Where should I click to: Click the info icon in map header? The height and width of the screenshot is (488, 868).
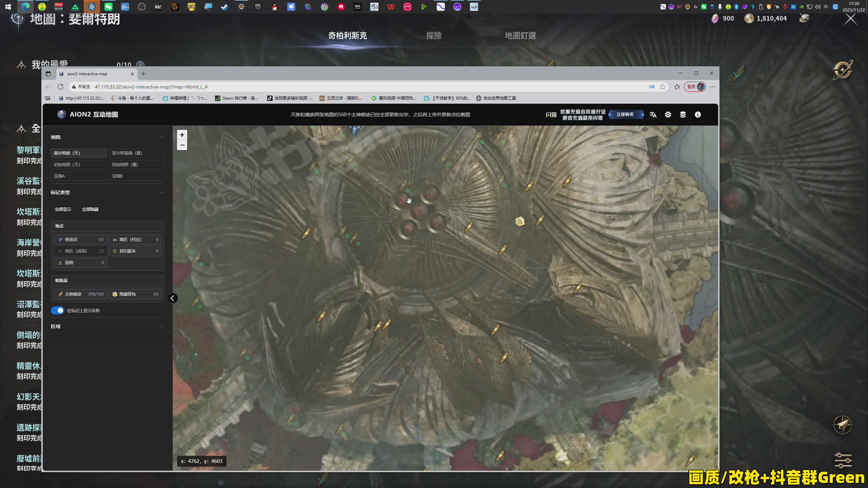click(x=698, y=115)
